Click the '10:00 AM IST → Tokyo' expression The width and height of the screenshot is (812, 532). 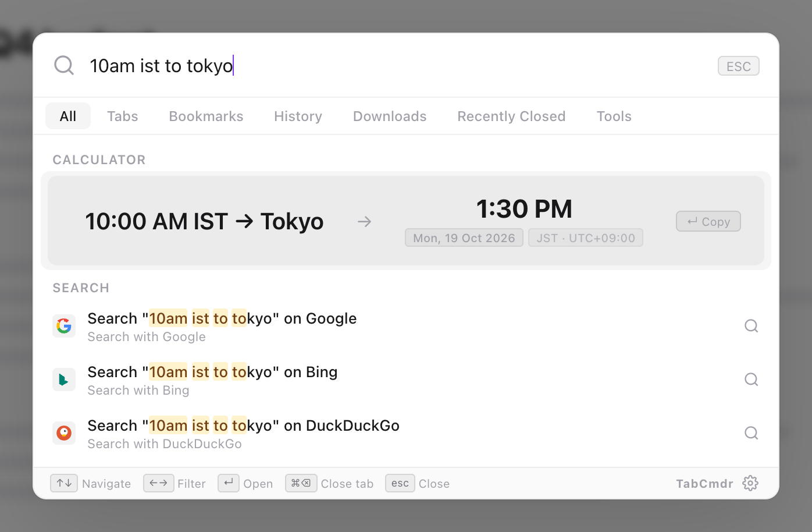tap(204, 221)
